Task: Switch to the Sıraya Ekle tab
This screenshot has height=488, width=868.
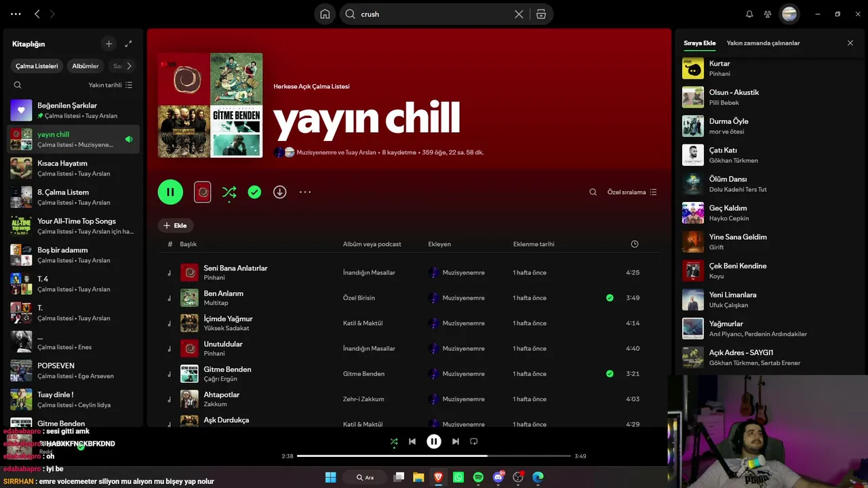Action: click(700, 43)
